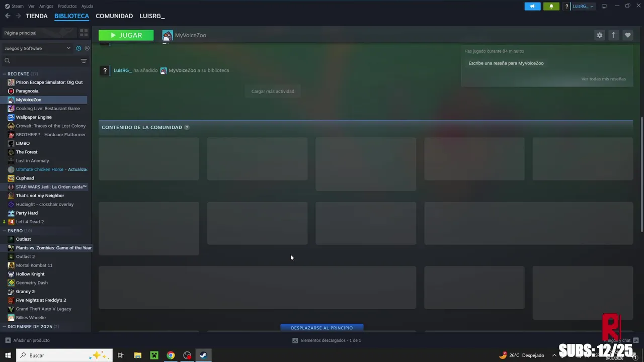Switch library to grid collections view
Image resolution: width=644 pixels, height=362 pixels.
[x=84, y=33]
